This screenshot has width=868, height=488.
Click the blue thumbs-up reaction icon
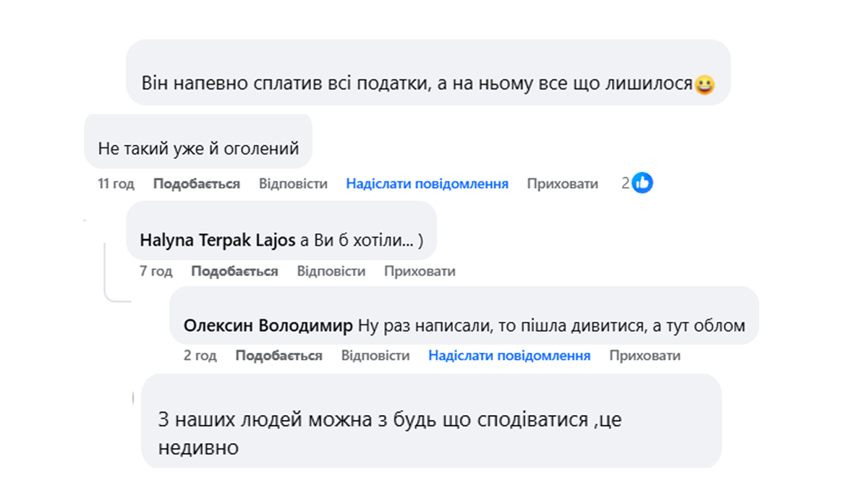pyautogui.click(x=642, y=184)
